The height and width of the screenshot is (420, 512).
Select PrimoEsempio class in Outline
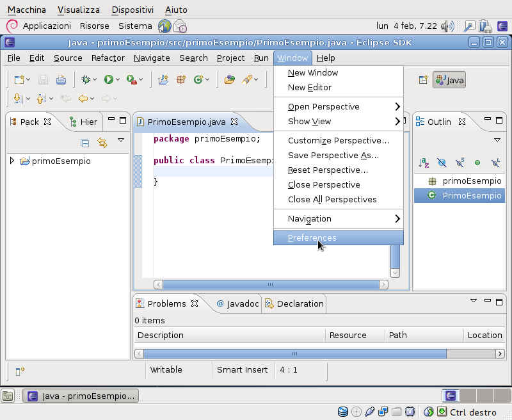pyautogui.click(x=460, y=196)
